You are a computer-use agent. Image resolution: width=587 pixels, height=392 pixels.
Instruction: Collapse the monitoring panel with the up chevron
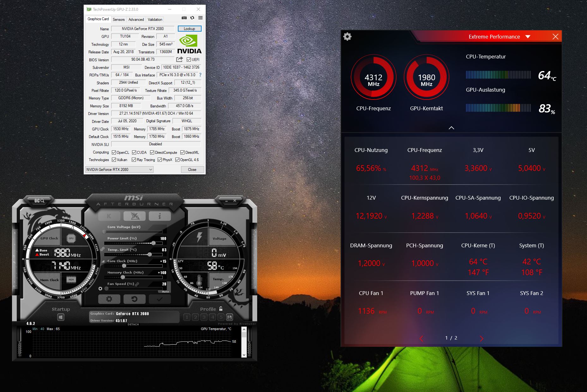tap(451, 128)
